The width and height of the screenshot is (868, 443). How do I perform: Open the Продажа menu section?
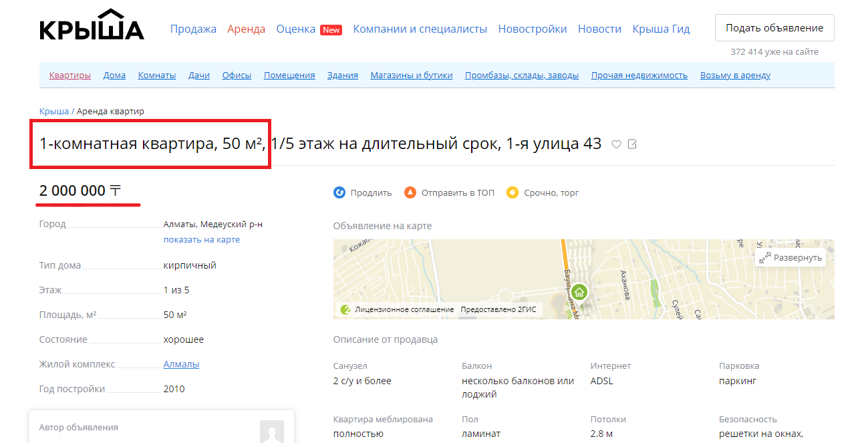[193, 29]
